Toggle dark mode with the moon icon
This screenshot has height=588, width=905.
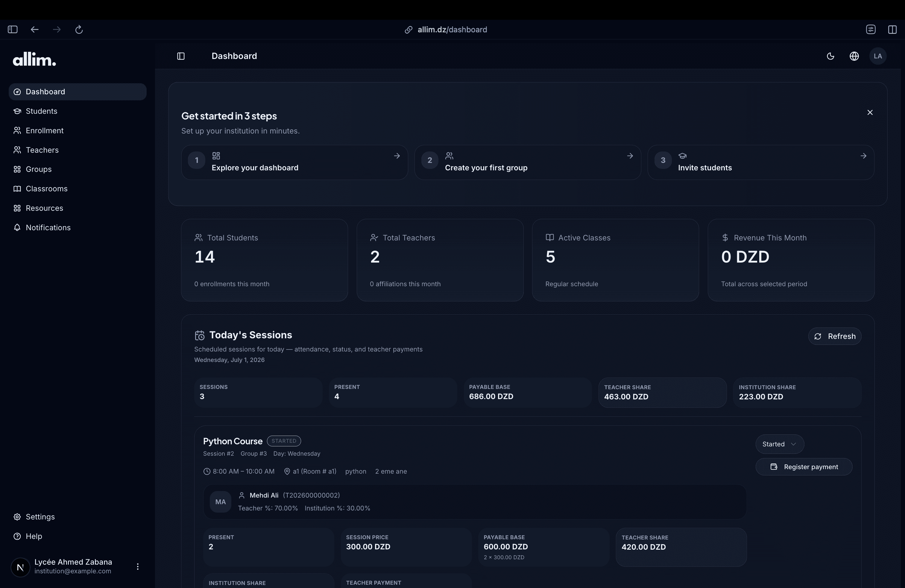coord(830,56)
